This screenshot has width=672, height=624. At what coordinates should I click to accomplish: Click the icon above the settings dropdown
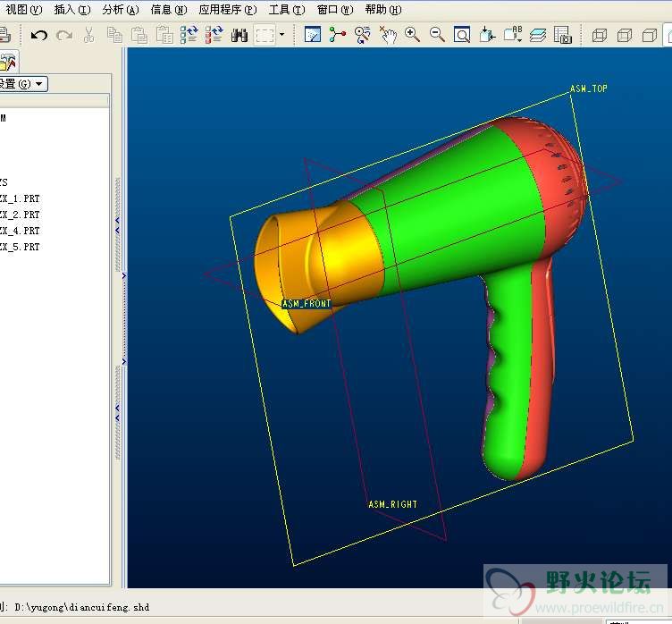[x=8, y=62]
